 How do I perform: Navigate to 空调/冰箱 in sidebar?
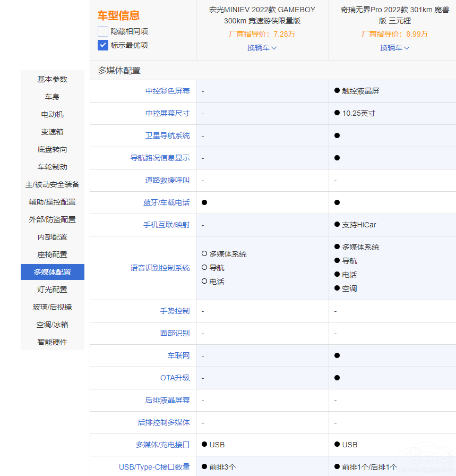(52, 325)
